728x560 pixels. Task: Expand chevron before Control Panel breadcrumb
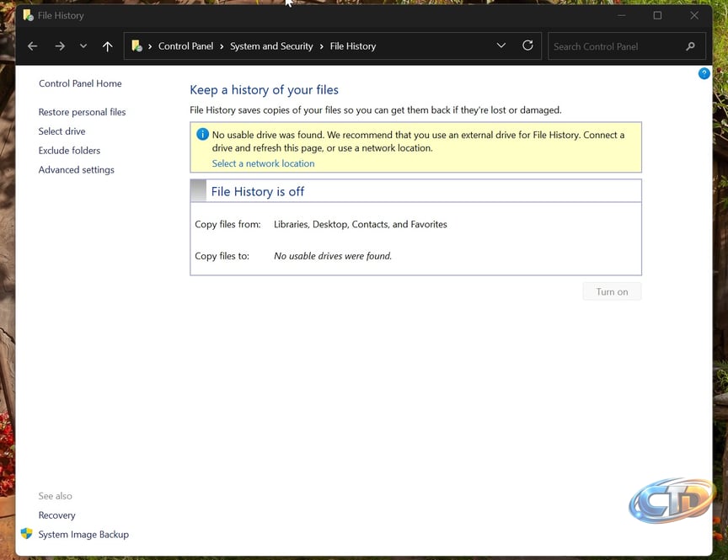point(150,46)
